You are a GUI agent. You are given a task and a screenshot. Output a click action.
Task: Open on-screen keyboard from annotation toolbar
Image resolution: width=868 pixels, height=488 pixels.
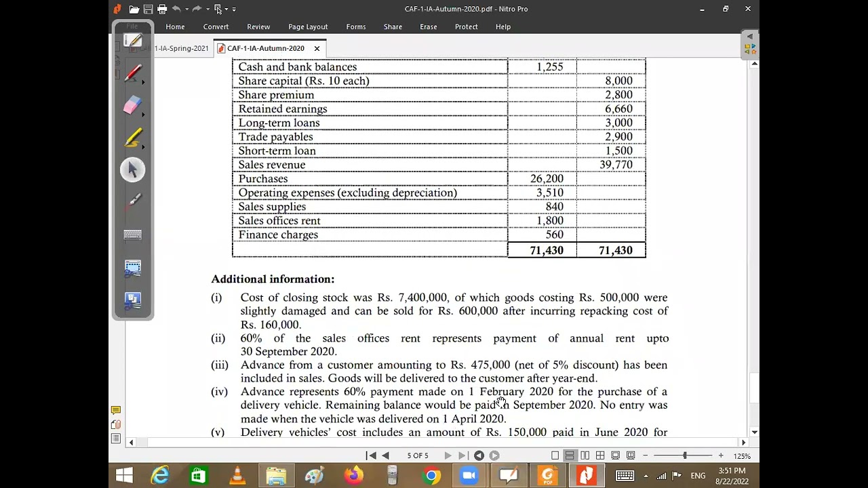tap(133, 235)
